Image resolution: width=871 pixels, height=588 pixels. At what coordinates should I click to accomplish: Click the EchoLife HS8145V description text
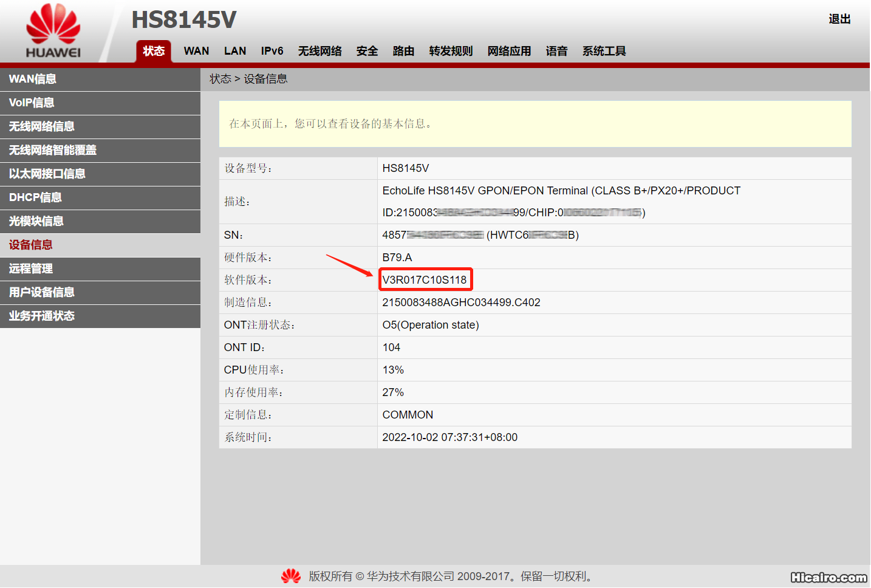click(x=561, y=202)
